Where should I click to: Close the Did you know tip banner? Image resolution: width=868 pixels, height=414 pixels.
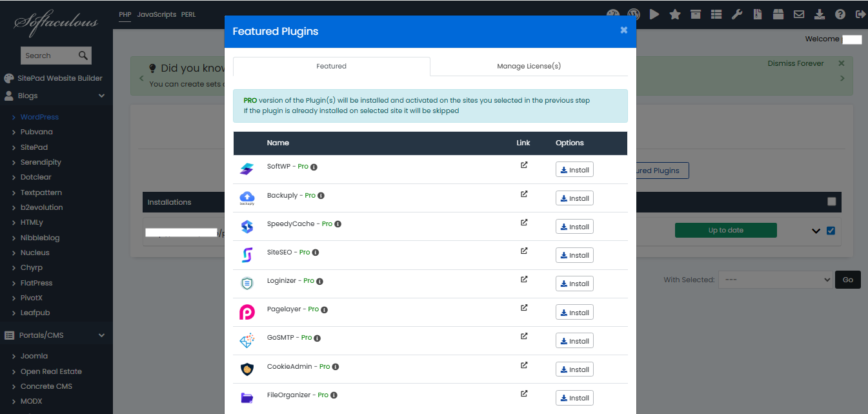[841, 63]
